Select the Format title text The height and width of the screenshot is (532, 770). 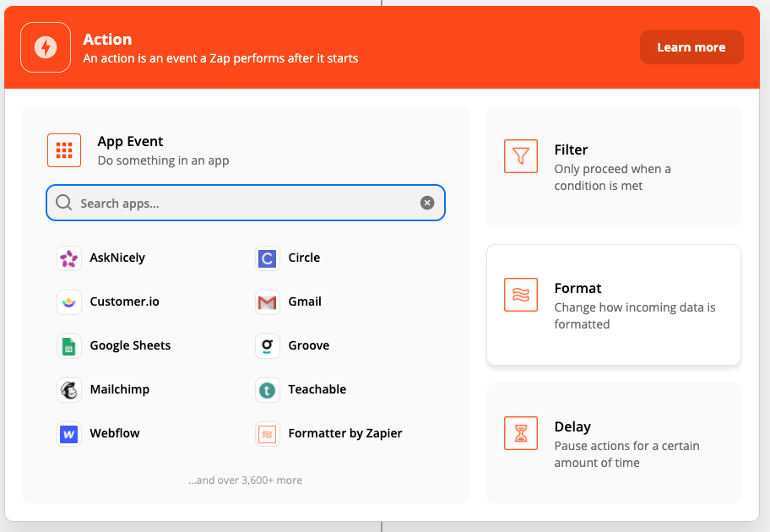coord(578,288)
